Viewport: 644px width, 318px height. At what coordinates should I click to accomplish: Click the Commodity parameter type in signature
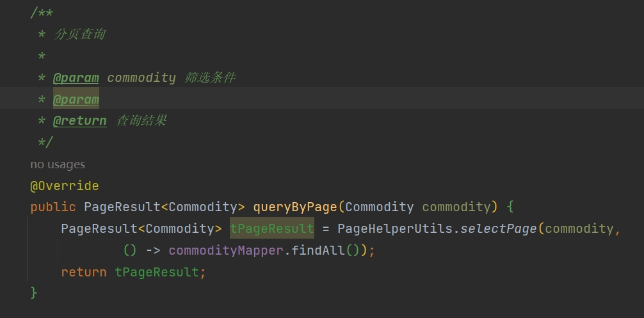(x=379, y=207)
